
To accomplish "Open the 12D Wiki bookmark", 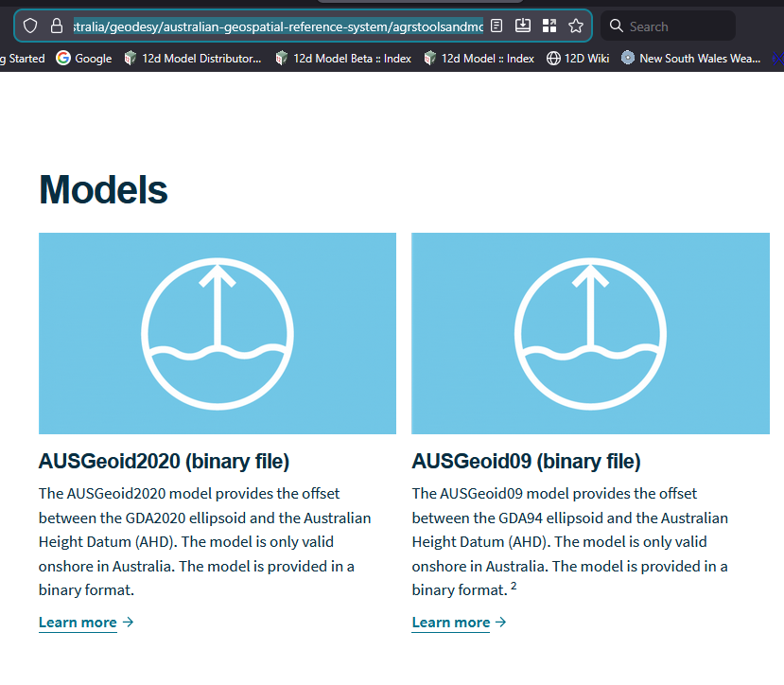I will (578, 59).
